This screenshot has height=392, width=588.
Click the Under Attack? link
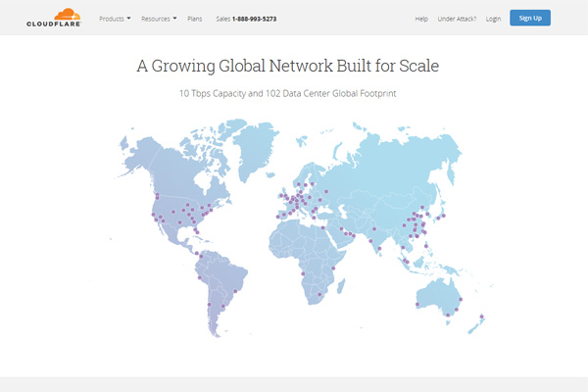(x=457, y=19)
